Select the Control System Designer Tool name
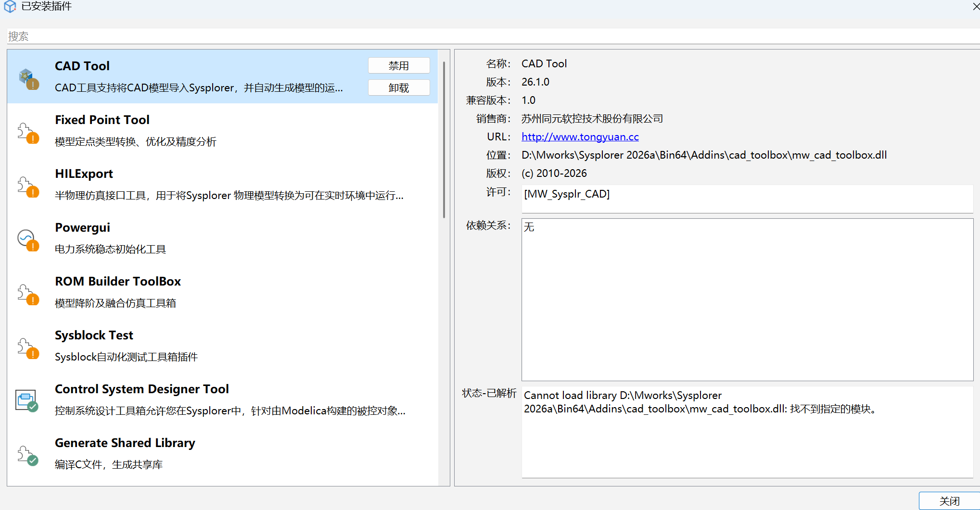 pos(142,389)
